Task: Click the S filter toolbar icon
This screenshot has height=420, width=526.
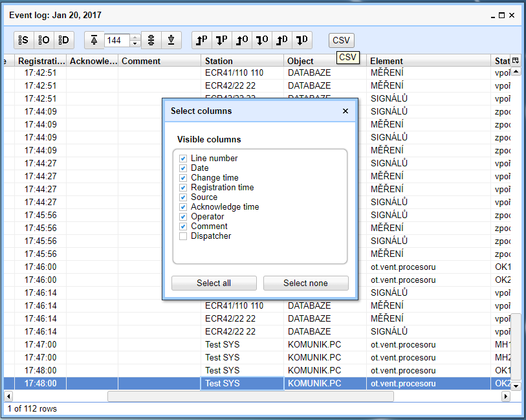Action: (x=23, y=40)
